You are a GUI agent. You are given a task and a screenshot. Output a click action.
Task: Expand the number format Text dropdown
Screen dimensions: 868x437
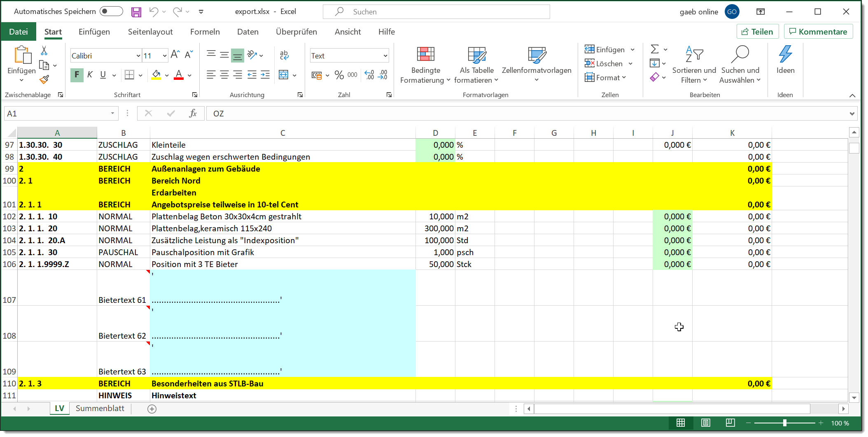(385, 56)
